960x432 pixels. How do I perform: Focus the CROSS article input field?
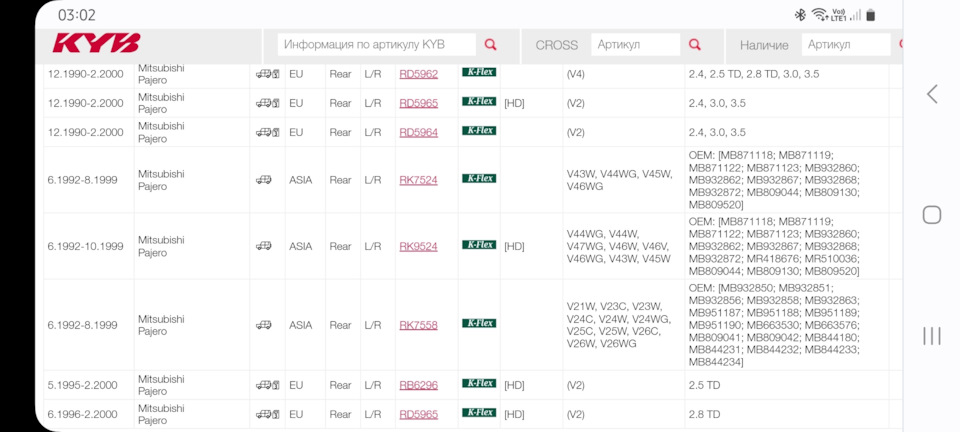(635, 45)
